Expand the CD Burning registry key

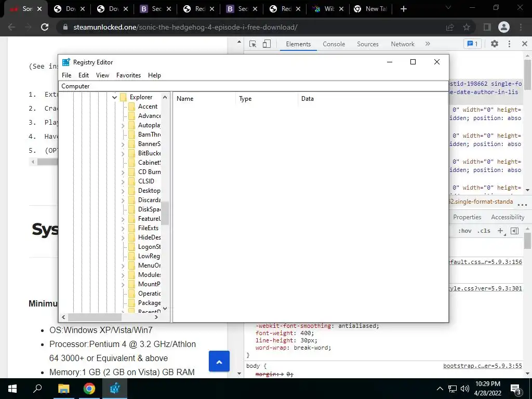(x=123, y=172)
